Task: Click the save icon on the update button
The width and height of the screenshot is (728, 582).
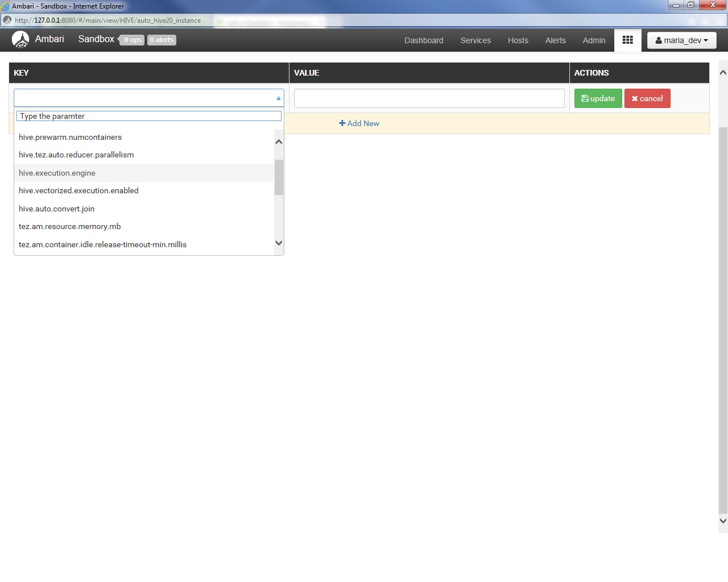Action: pyautogui.click(x=585, y=98)
